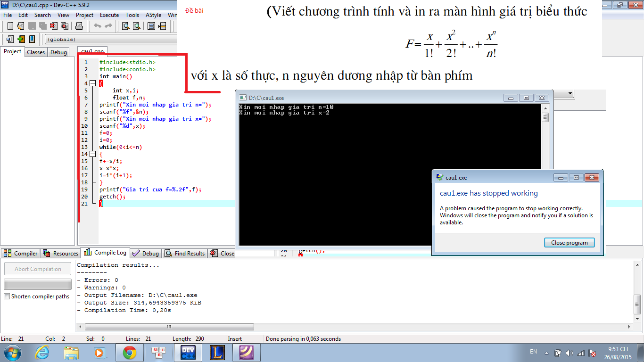The width and height of the screenshot is (644, 362).
Task: Switch to the Resources bottom tab
Action: point(61,253)
